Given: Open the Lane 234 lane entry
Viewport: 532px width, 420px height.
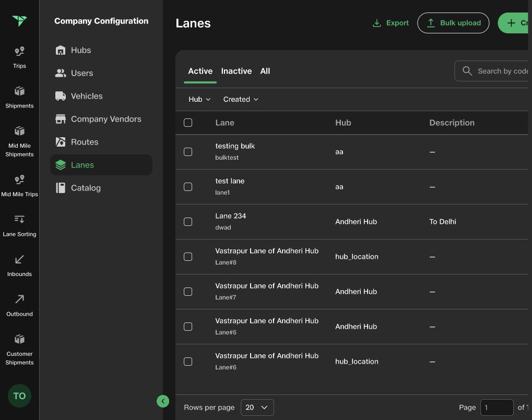Looking at the screenshot, I should pyautogui.click(x=230, y=216).
